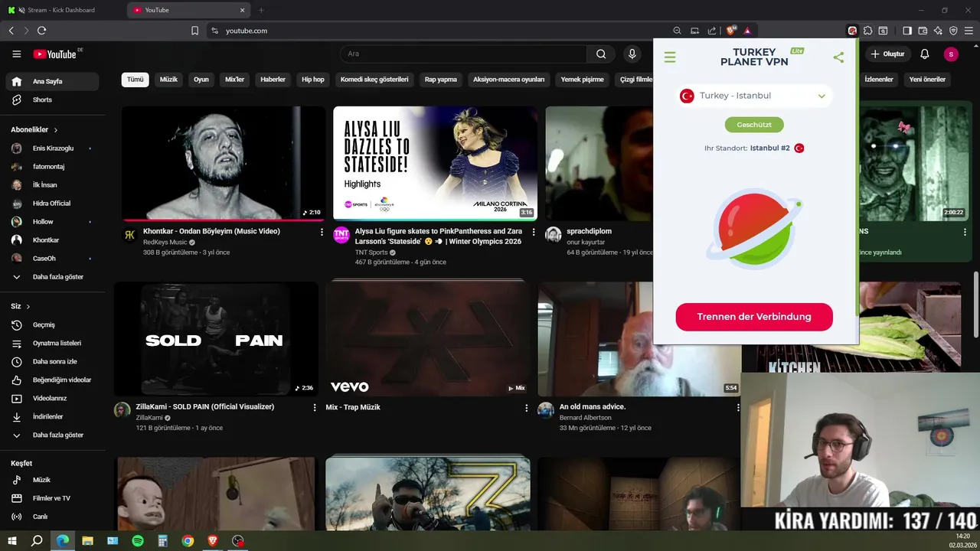Image resolution: width=980 pixels, height=551 pixels.
Task: Expand Abonelikler section chevron
Action: [x=56, y=130]
